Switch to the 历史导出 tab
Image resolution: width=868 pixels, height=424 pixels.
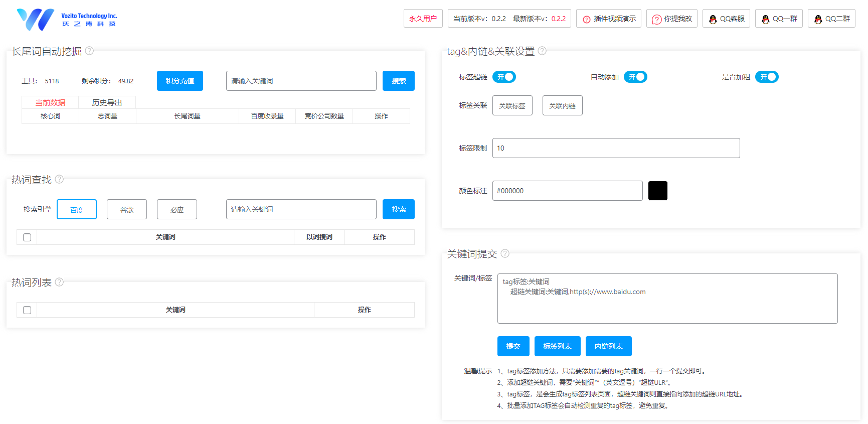coord(107,102)
